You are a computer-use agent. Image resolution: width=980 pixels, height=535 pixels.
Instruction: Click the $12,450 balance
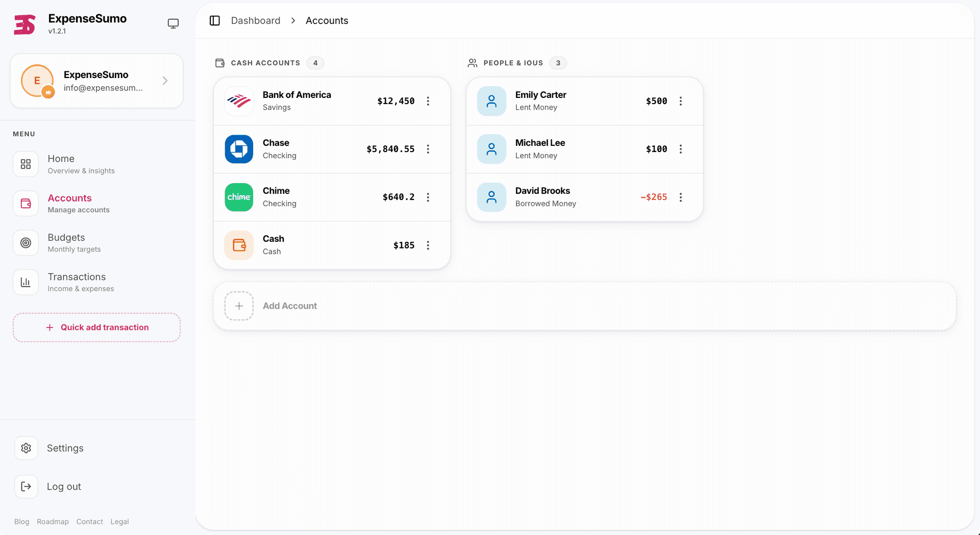pos(396,101)
